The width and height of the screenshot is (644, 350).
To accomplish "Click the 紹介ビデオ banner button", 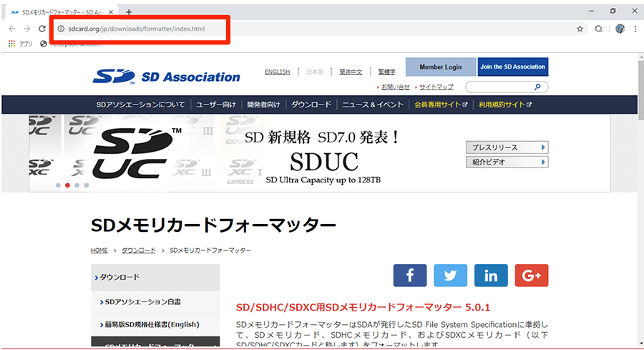I will [x=507, y=162].
